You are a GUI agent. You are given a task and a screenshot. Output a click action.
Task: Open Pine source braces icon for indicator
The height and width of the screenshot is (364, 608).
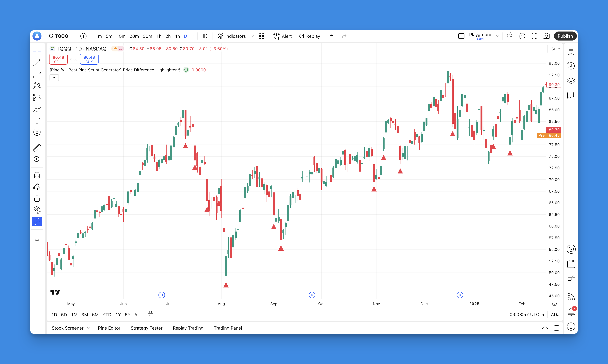pyautogui.click(x=186, y=70)
